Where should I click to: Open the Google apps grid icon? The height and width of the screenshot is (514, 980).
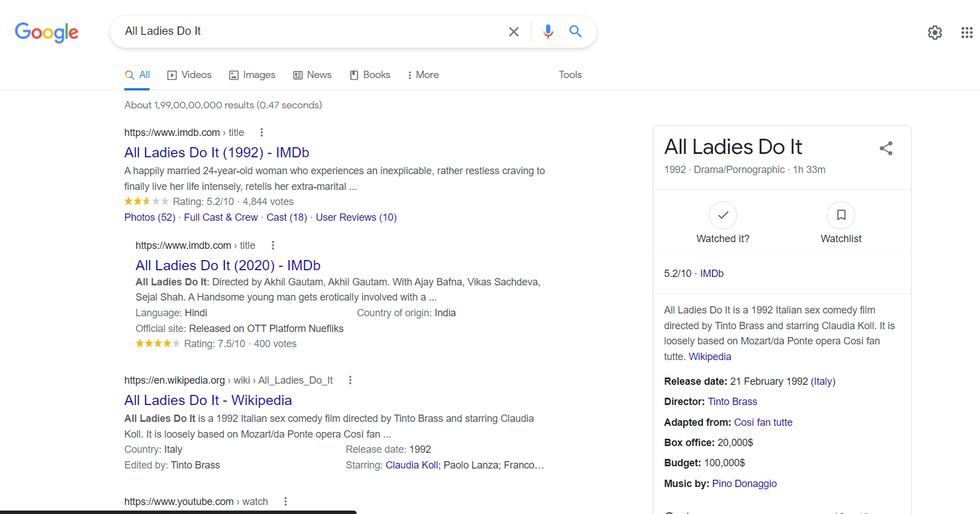click(967, 33)
